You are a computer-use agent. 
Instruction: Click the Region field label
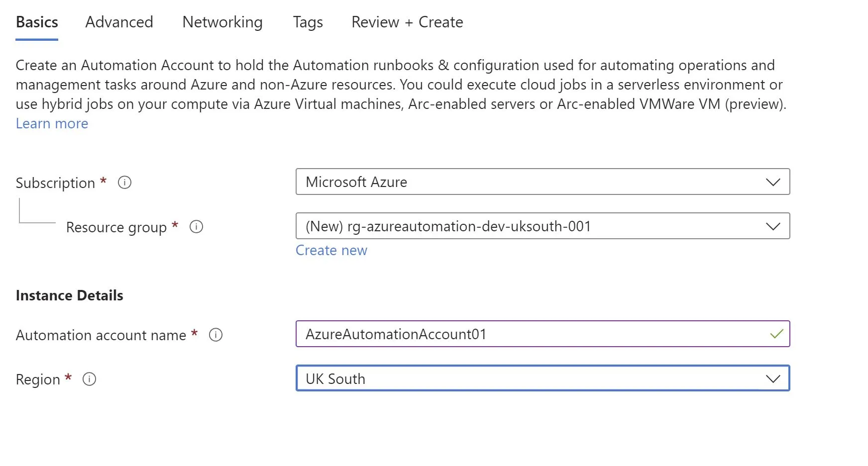click(x=38, y=379)
